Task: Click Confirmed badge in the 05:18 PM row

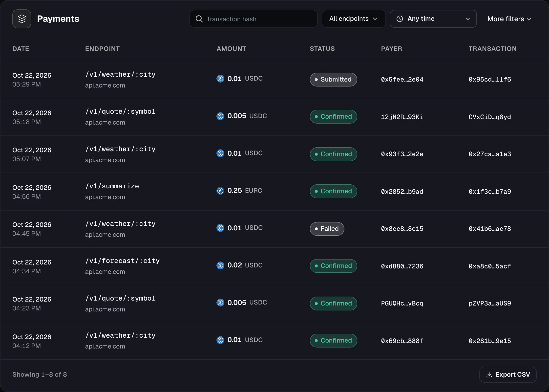Action: pyautogui.click(x=333, y=117)
